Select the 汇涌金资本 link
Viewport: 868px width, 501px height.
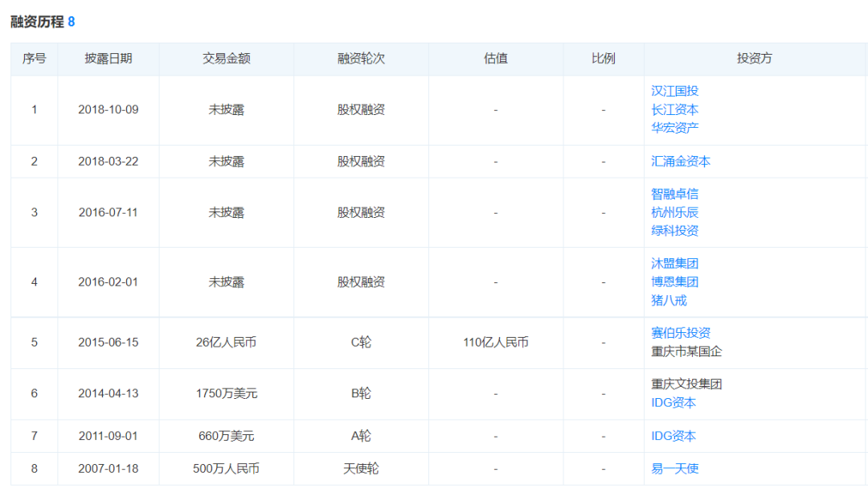coord(680,161)
